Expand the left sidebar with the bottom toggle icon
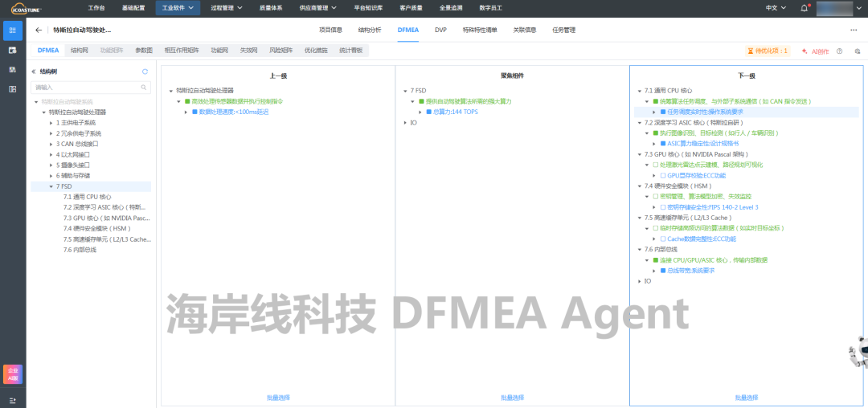The height and width of the screenshot is (408, 868). [13, 400]
